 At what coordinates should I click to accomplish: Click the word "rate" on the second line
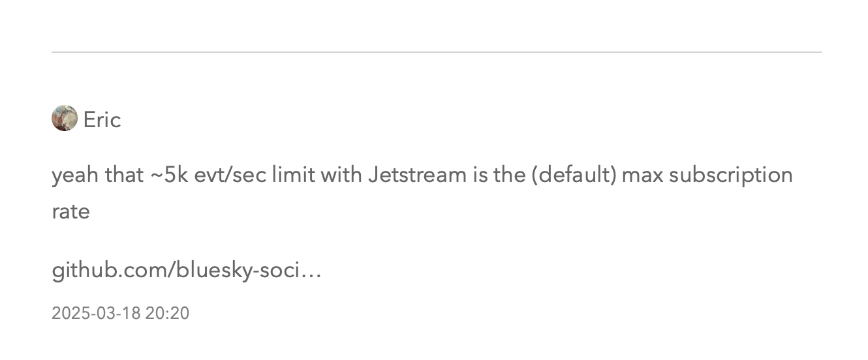tap(70, 211)
